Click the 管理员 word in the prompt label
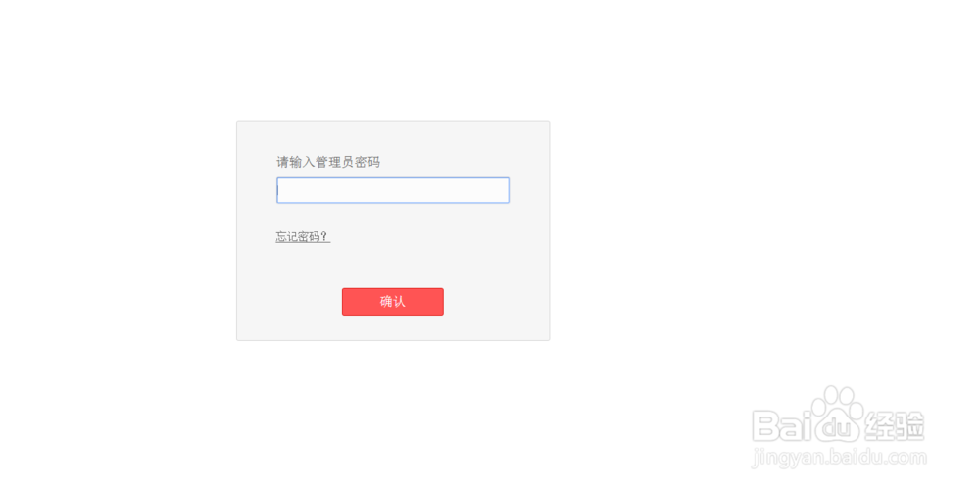This screenshot has height=490, width=980. (334, 163)
